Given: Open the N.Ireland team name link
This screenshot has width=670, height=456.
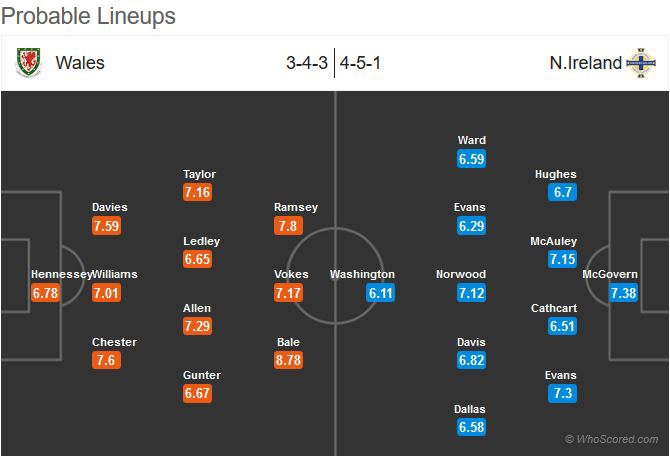Looking at the screenshot, I should pyautogui.click(x=585, y=63).
